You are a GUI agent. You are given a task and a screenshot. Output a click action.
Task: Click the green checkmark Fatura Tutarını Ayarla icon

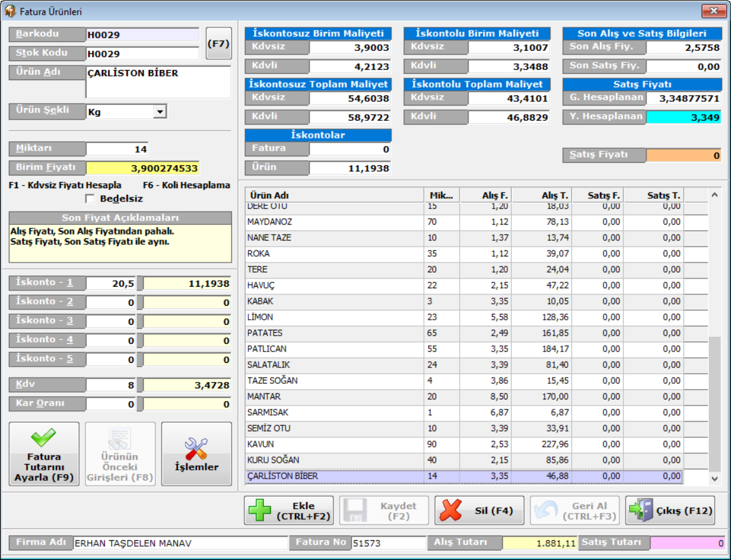(44, 438)
